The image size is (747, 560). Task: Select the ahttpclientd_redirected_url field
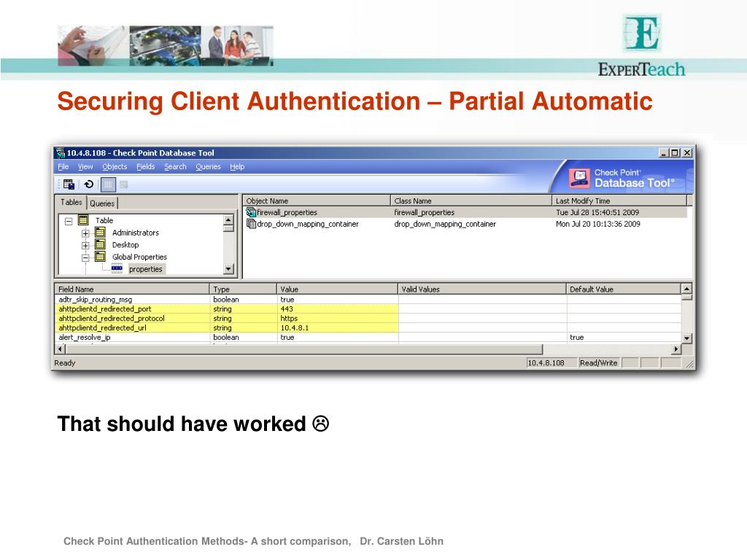click(102, 328)
